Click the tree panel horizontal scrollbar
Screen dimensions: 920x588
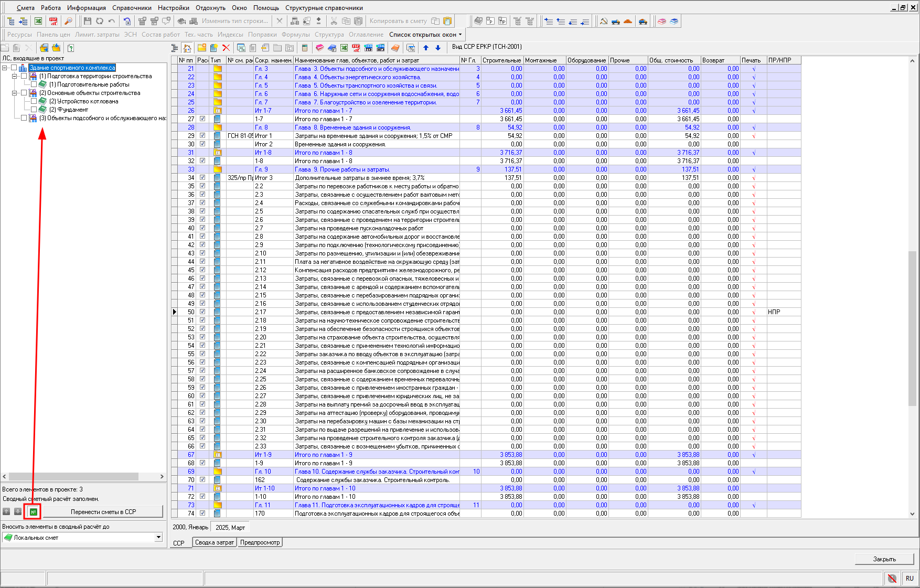click(73, 476)
